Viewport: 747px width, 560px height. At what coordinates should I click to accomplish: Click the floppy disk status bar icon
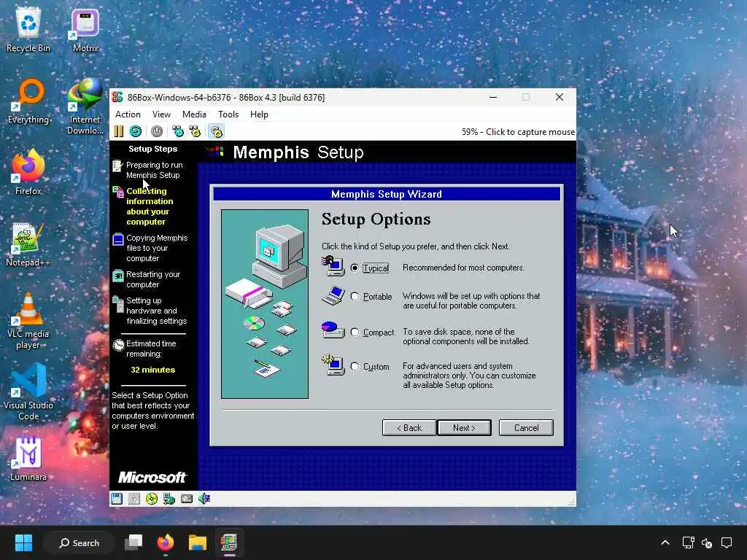click(117, 499)
